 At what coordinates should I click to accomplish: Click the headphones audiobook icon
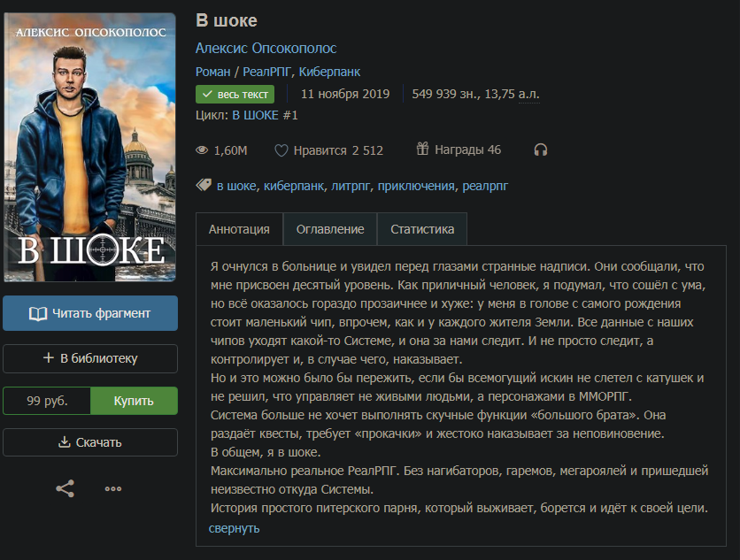(540, 150)
